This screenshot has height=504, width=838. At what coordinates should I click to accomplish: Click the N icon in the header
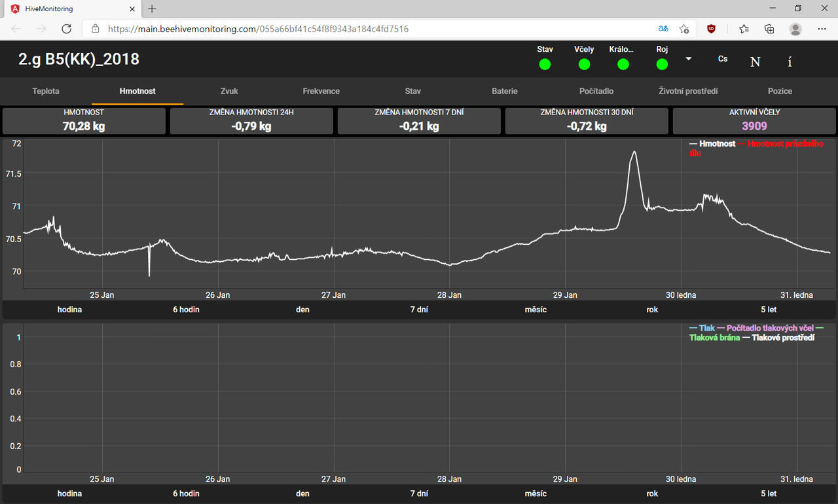(x=755, y=61)
